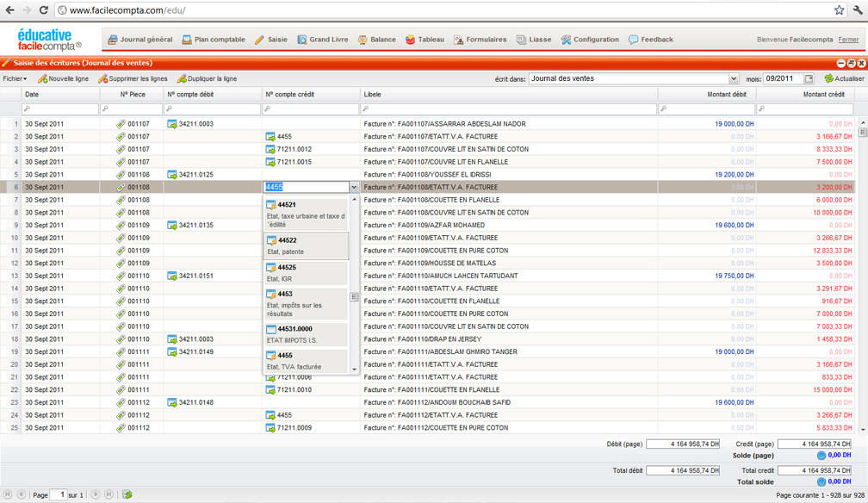Click the dropdown list scroll-down arrow
Image resolution: width=868 pixels, height=503 pixels.
click(354, 369)
